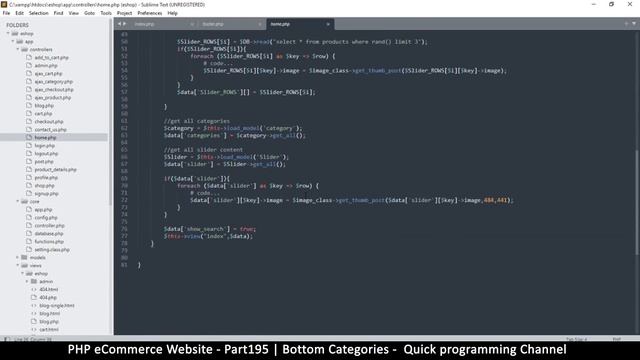
Task: Expand the models folder
Action: [18, 258]
